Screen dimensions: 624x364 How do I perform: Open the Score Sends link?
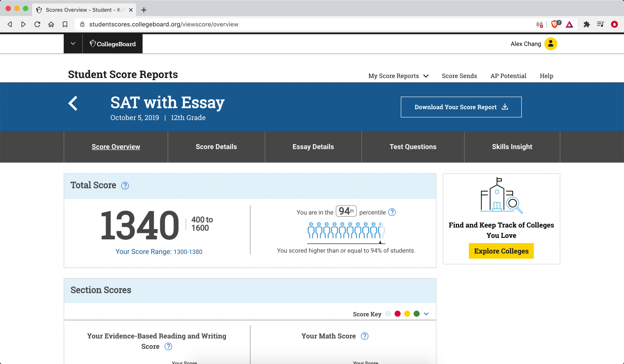pyautogui.click(x=459, y=76)
